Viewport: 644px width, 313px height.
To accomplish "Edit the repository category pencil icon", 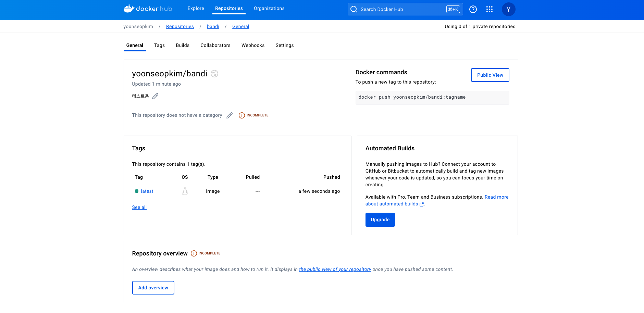I will (230, 115).
